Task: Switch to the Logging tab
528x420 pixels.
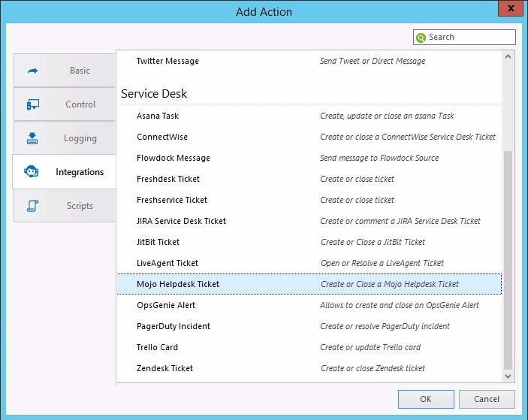Action: [x=65, y=138]
